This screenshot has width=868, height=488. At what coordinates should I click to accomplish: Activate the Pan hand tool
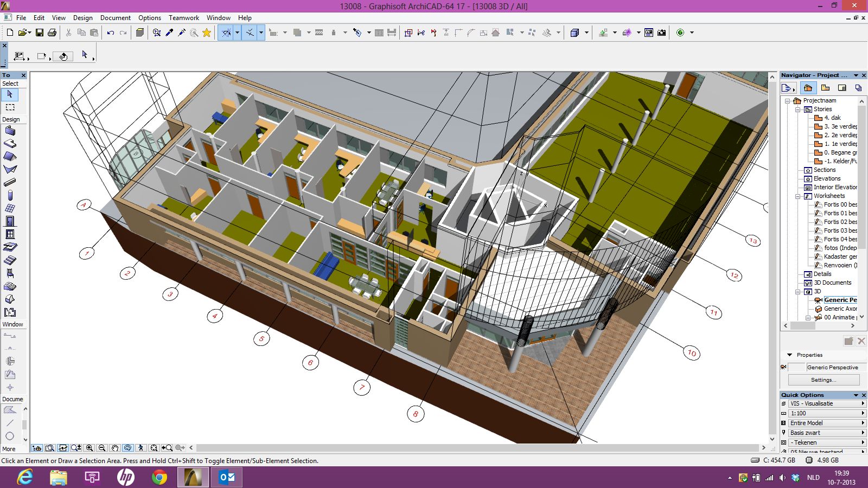(115, 448)
